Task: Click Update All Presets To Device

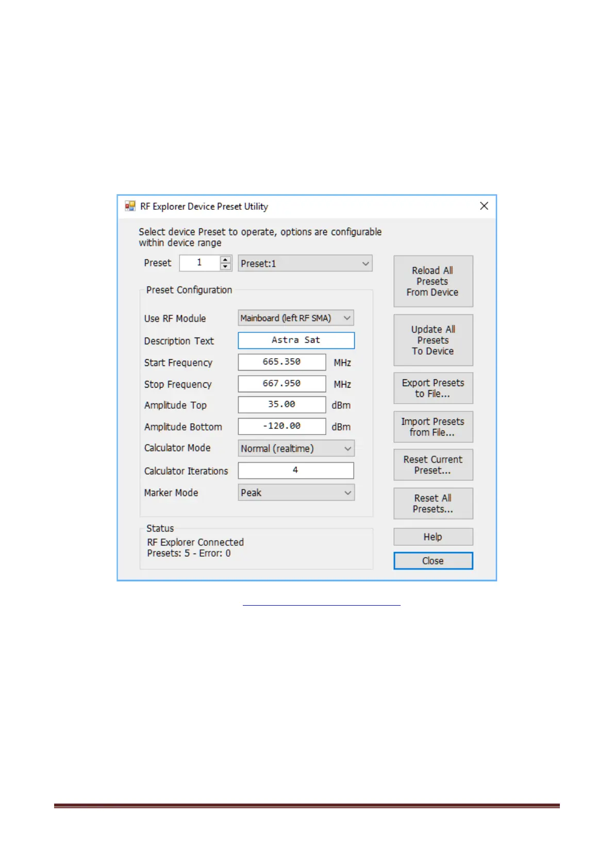Action: tap(433, 340)
